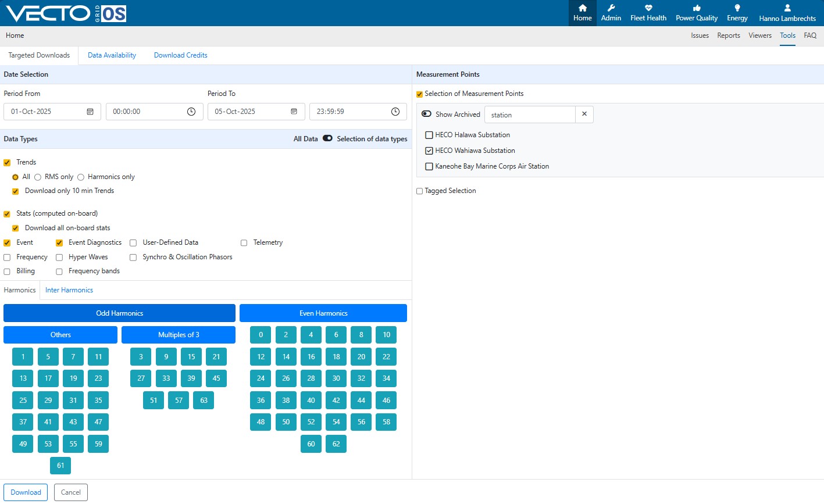
Task: Open the Reports menu
Action: [729, 35]
